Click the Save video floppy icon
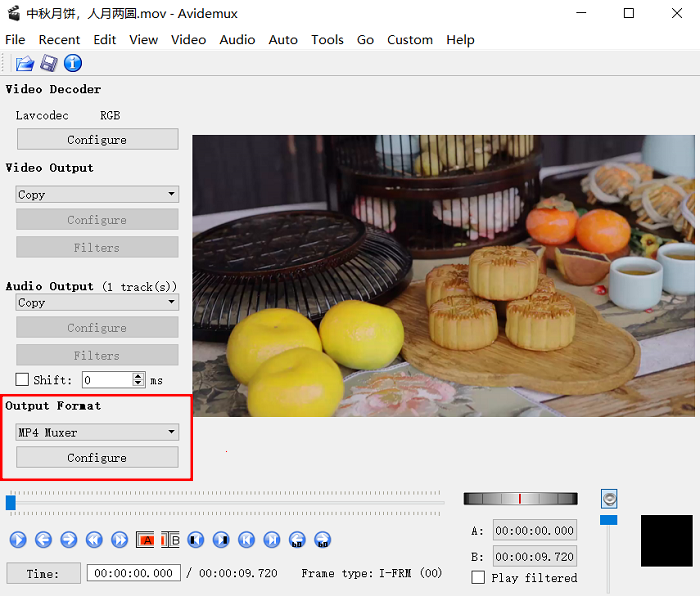 49,63
